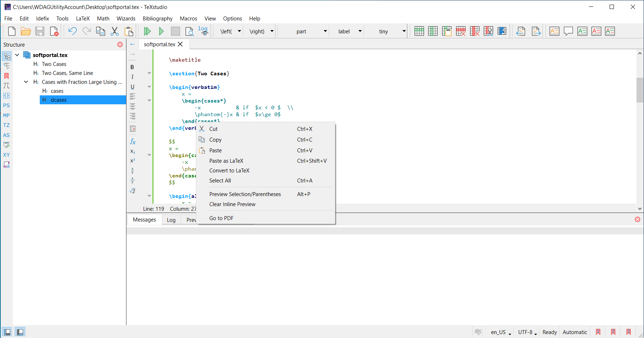
Task: Open the View Log icon in toolbar
Action: pyautogui.click(x=203, y=32)
